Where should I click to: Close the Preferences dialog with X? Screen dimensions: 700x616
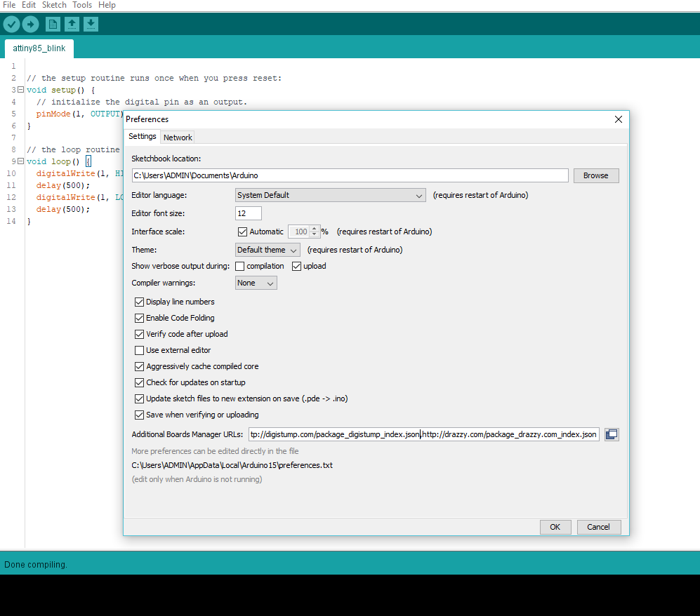pos(619,119)
